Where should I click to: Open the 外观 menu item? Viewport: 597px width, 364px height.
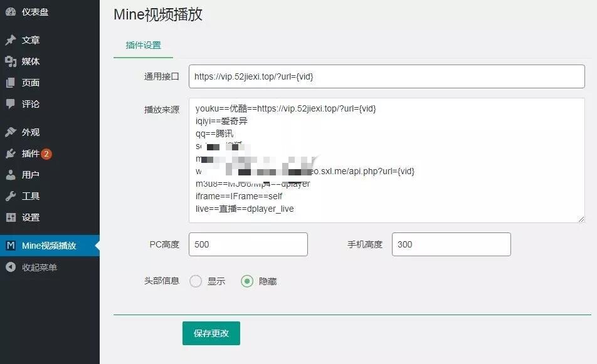tap(50, 132)
